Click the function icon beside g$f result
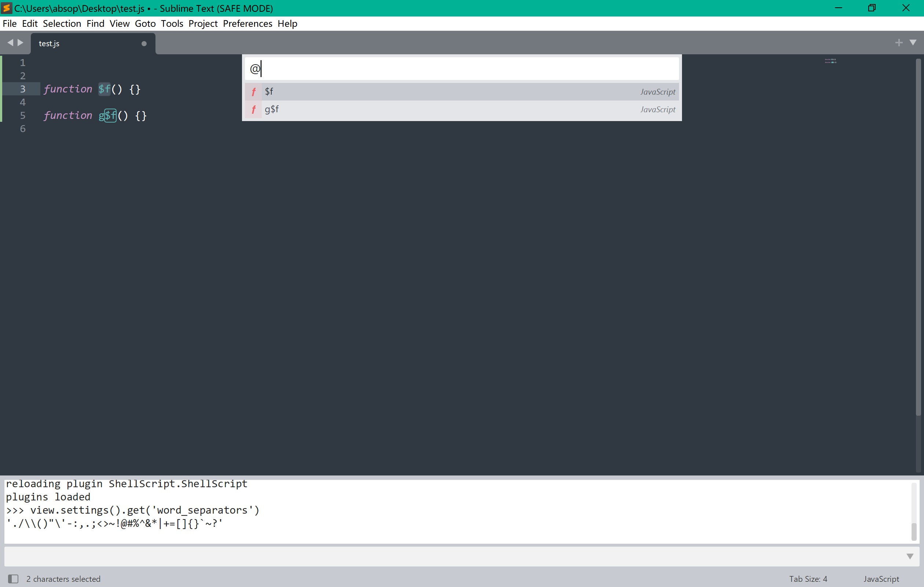 254,110
